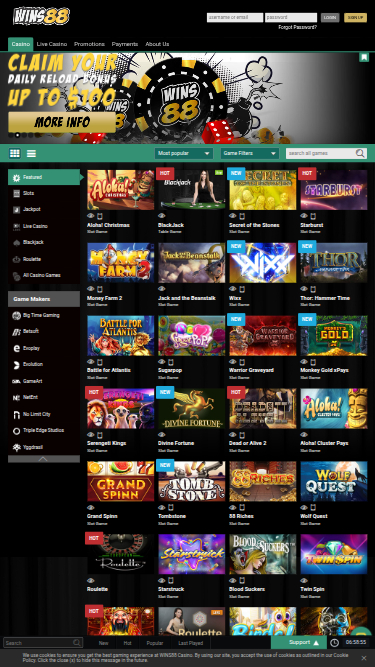The height and width of the screenshot is (667, 375).
Task: Click the eye icon under Wixx
Action: tap(233, 289)
